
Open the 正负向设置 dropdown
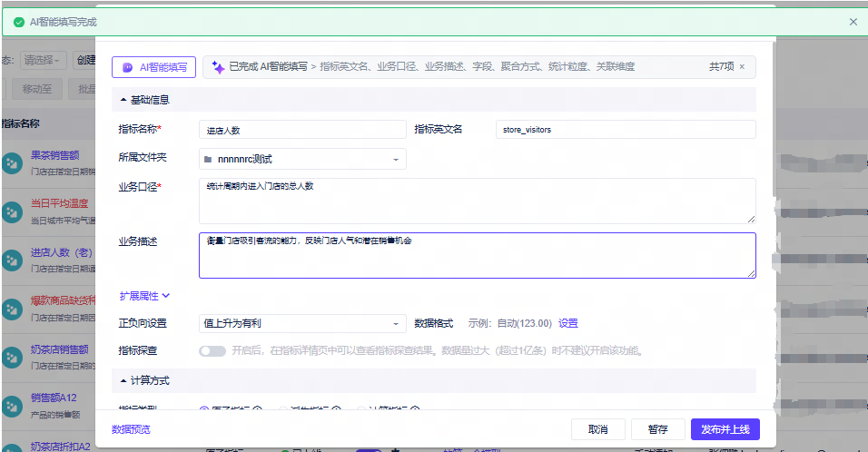(302, 324)
